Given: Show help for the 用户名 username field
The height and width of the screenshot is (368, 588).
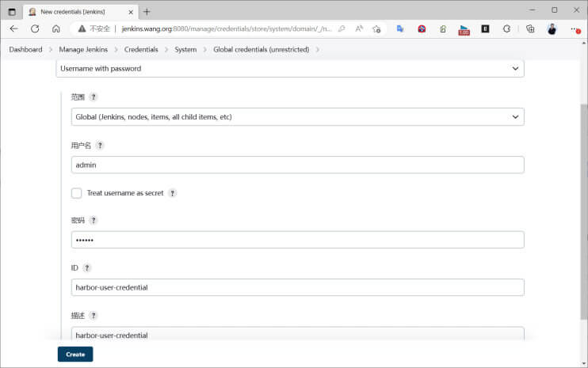Looking at the screenshot, I should [100, 146].
